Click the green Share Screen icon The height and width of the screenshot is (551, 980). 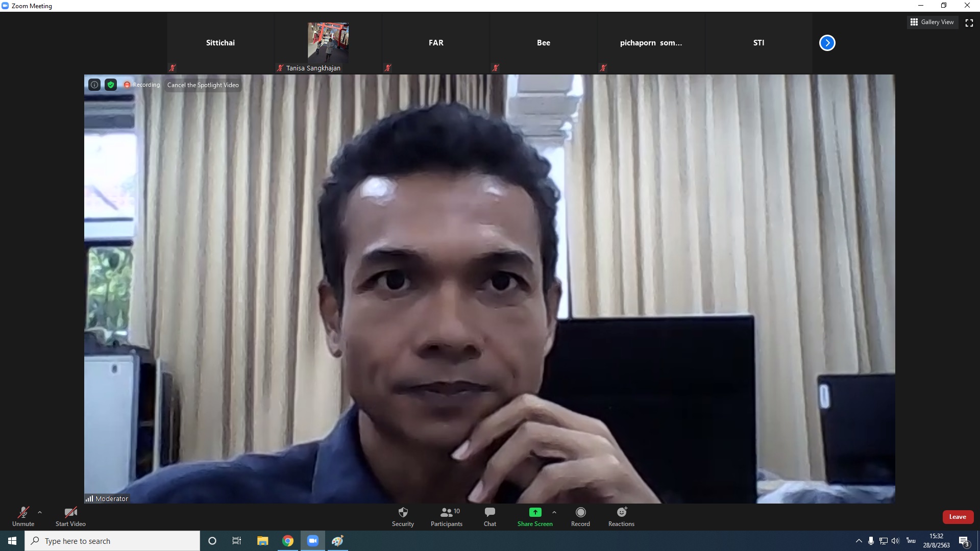pyautogui.click(x=534, y=512)
